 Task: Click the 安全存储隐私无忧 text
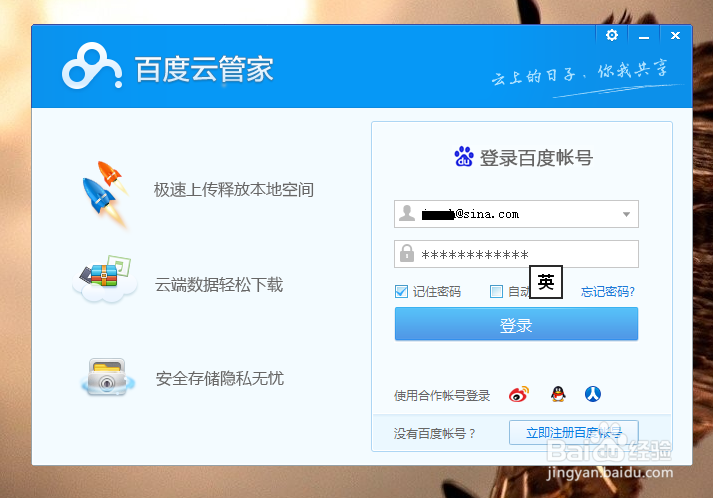[220, 378]
